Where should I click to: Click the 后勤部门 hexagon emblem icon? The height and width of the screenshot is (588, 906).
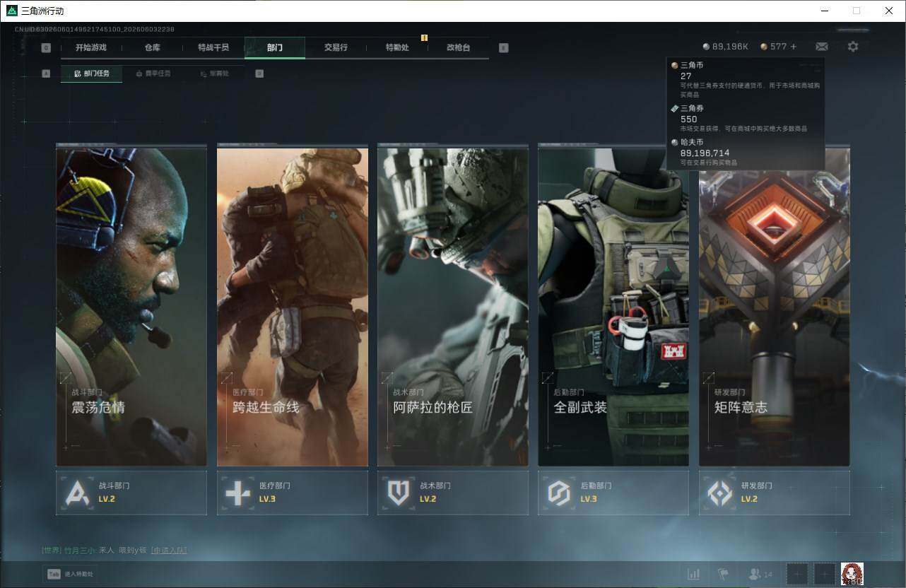click(559, 493)
